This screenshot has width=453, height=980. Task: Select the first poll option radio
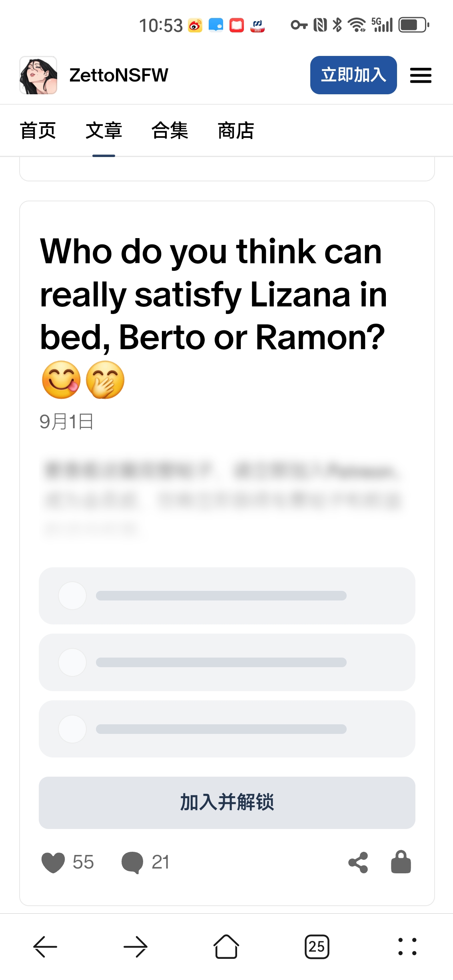pyautogui.click(x=72, y=596)
